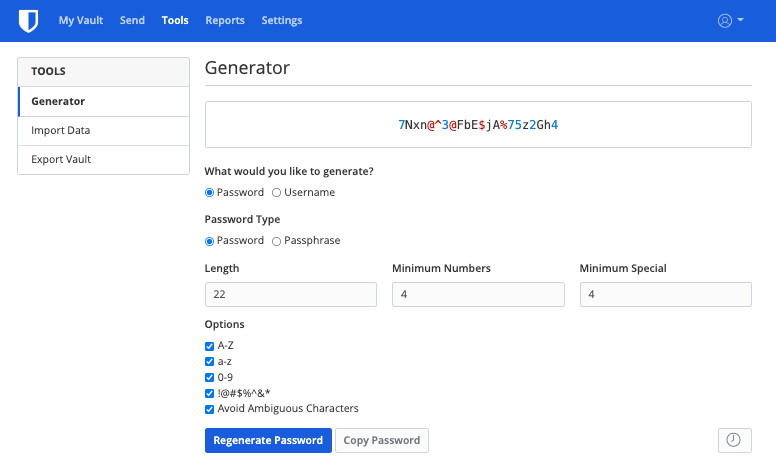Select the Password type radio
This screenshot has height=470, width=776.
pos(209,241)
